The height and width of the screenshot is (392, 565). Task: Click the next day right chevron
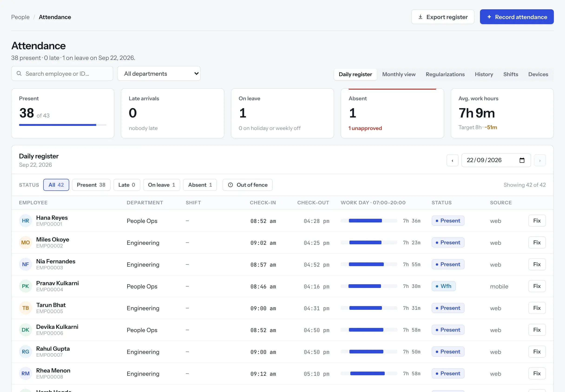pos(540,160)
